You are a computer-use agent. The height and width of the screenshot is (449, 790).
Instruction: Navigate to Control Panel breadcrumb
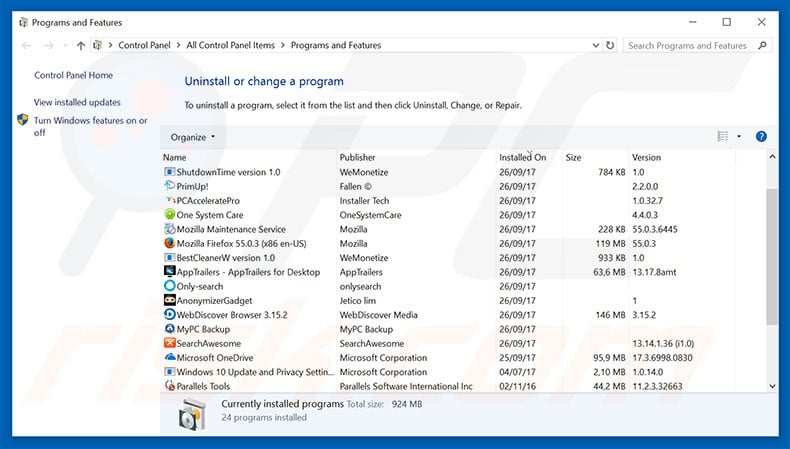click(x=144, y=45)
